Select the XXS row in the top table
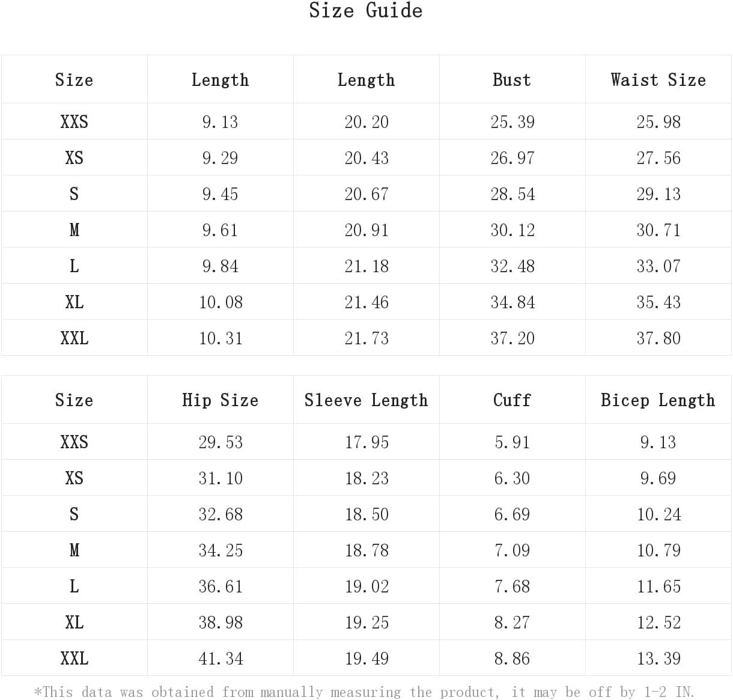 (x=366, y=121)
